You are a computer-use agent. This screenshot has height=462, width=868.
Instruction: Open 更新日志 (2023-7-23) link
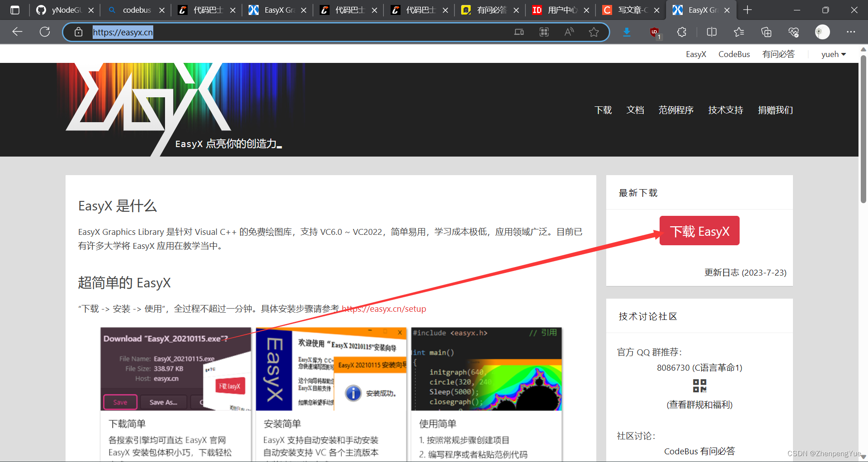pos(745,272)
